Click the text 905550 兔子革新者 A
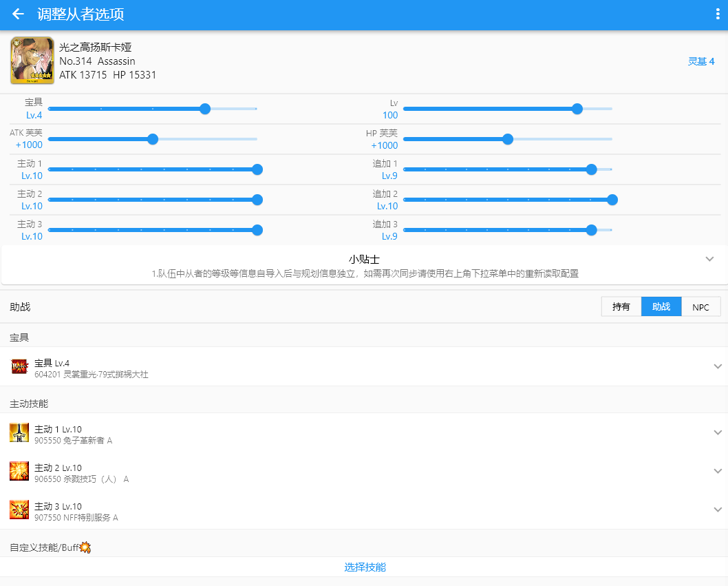Screen dimensions: 728x586 (x=74, y=441)
